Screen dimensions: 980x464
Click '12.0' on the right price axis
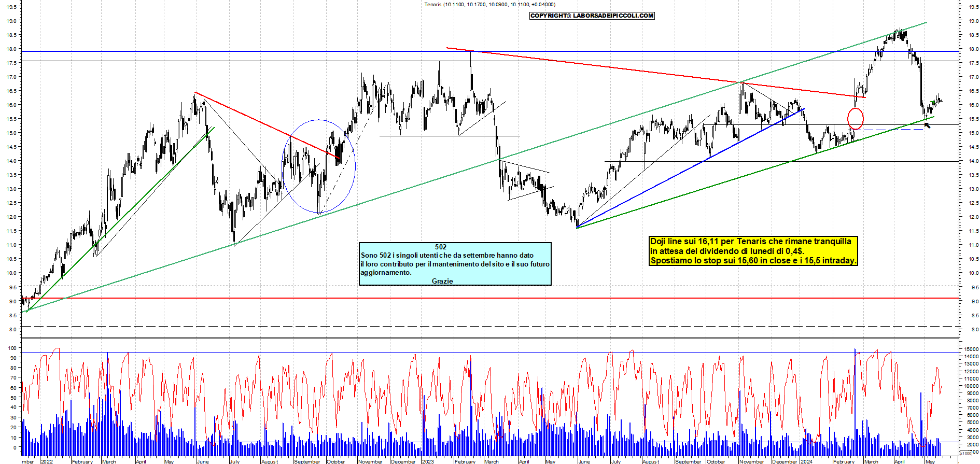pos(973,217)
